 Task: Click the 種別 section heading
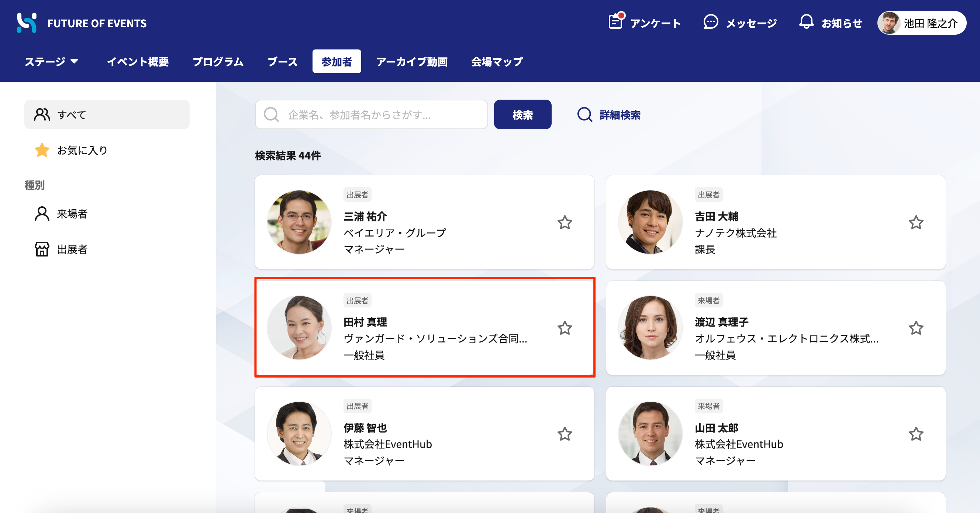click(x=35, y=185)
